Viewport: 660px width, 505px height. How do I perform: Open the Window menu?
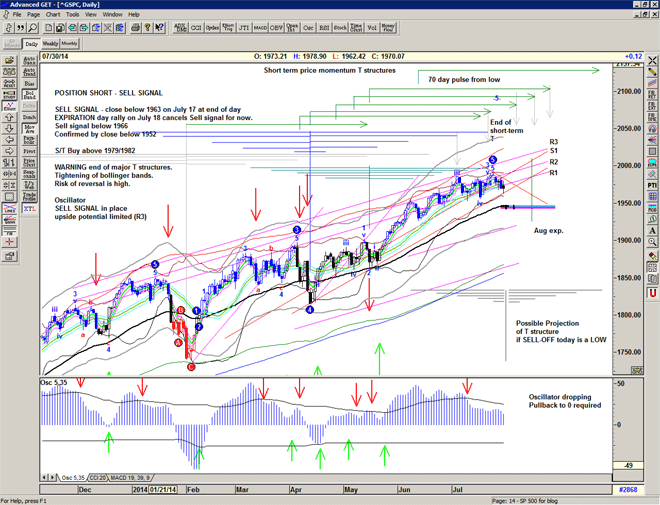[x=112, y=15]
